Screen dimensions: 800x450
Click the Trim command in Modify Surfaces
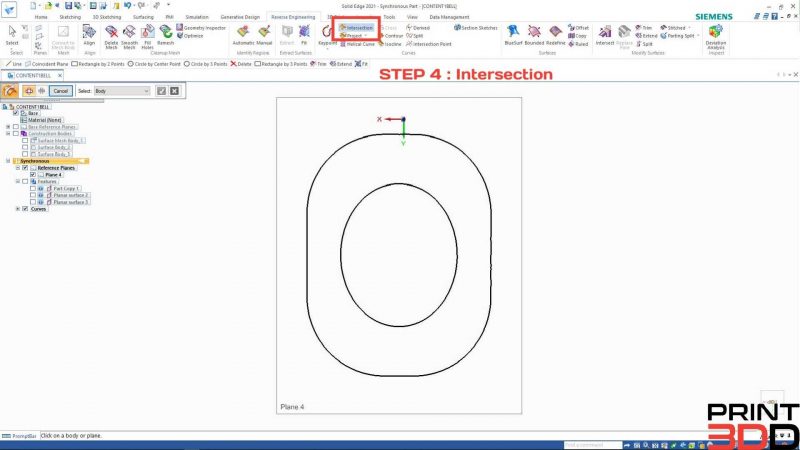tap(643, 28)
